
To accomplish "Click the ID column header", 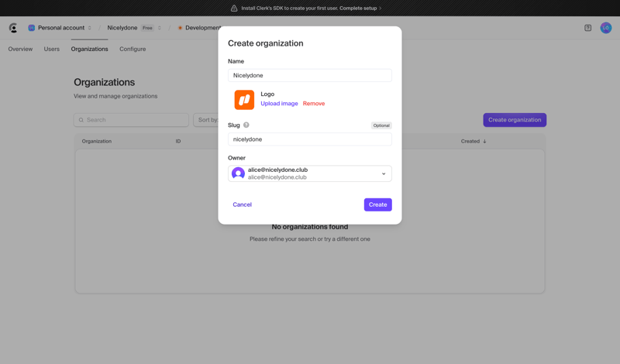I will pos(178,141).
